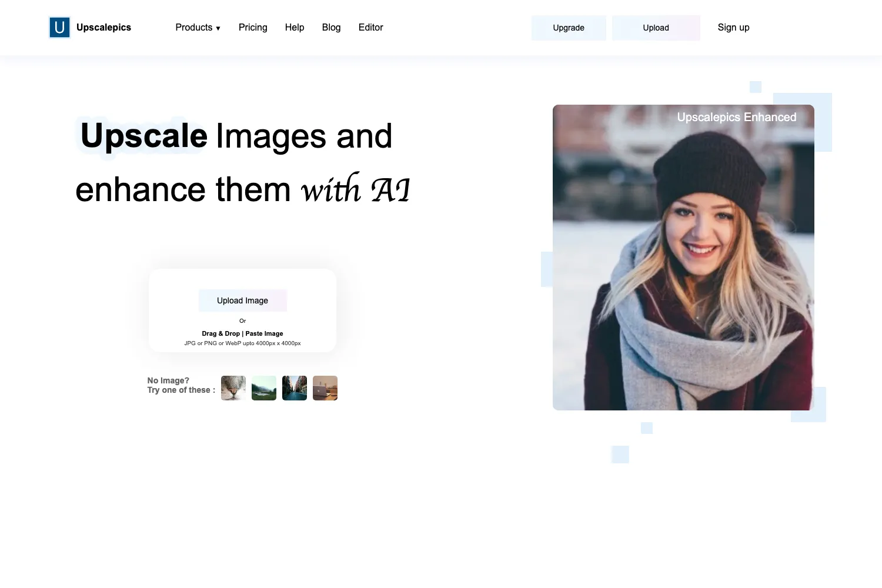Screen dimensions: 882x588
Task: Go to the Pricing page
Action: [253, 28]
